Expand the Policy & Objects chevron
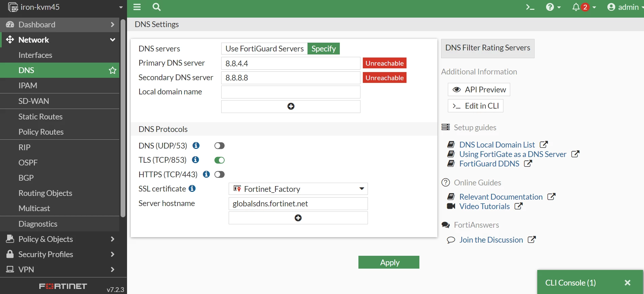The image size is (644, 294). coord(112,239)
